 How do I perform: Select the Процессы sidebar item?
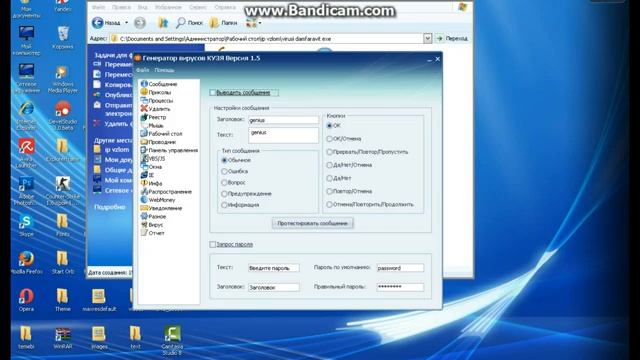(x=157, y=100)
